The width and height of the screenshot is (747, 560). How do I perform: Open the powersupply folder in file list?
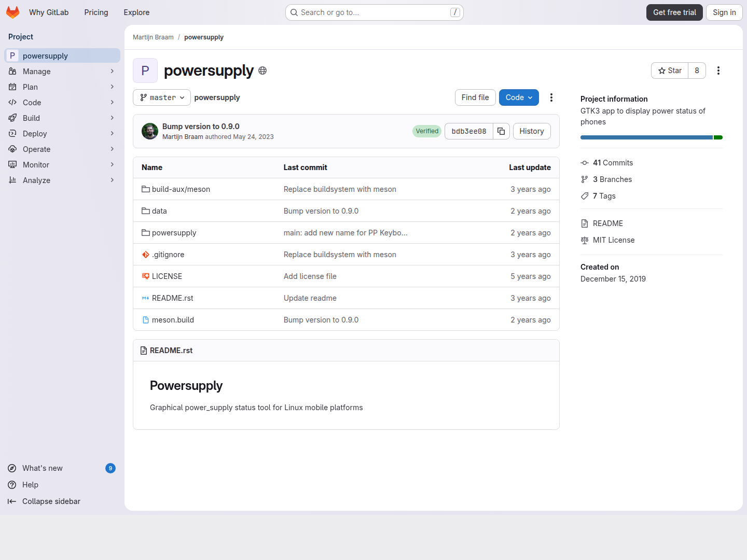pyautogui.click(x=174, y=233)
